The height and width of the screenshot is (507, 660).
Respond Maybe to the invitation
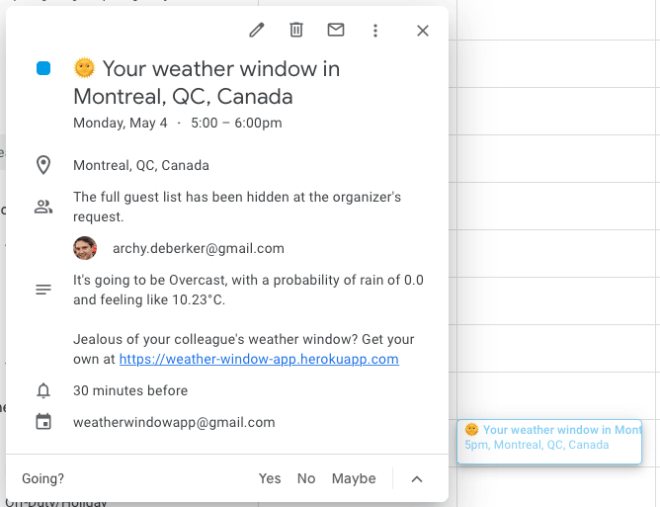[354, 478]
